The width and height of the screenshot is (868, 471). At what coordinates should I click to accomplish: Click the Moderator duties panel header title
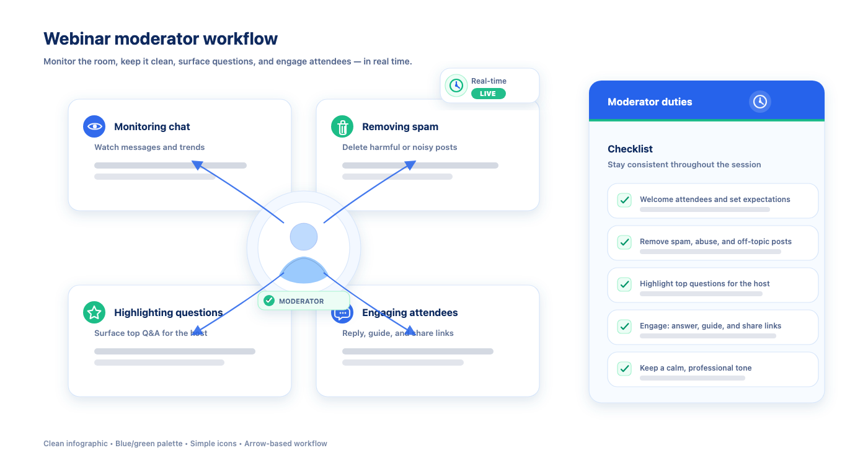650,102
